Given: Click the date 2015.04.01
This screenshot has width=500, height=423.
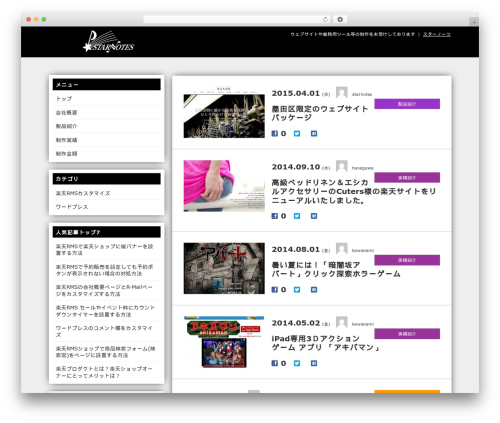Looking at the screenshot, I should [296, 93].
